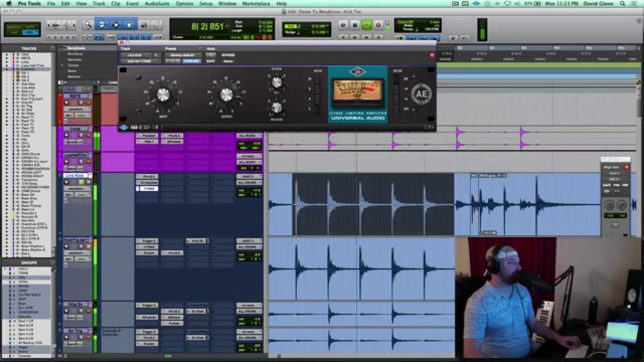Viewport: 644px width, 362px height.
Task: Open the File menu
Action: tap(51, 4)
